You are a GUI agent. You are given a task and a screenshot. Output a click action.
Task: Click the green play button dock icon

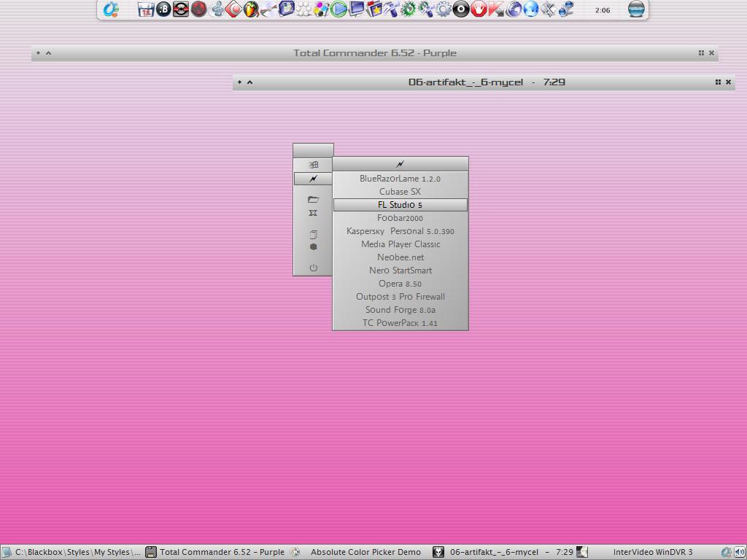coord(338,9)
